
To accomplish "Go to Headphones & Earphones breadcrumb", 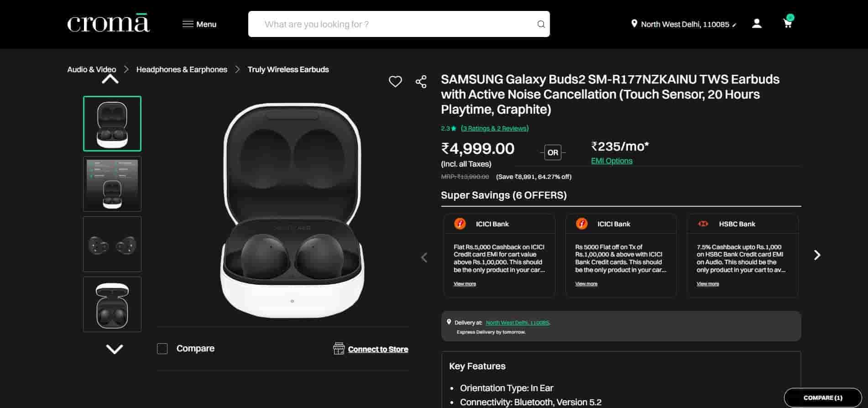I will [182, 69].
